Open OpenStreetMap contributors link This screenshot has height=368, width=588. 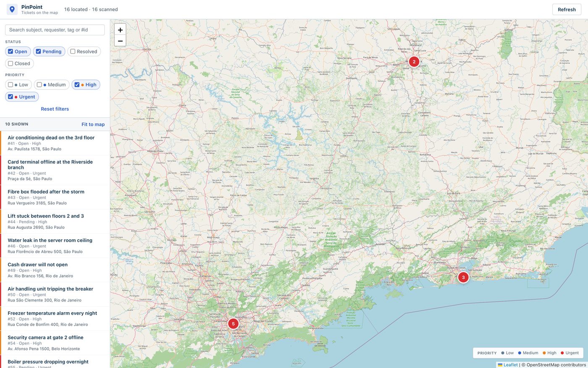pos(556,365)
